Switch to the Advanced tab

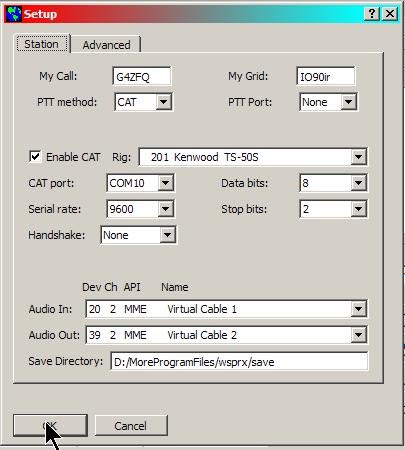coord(106,45)
